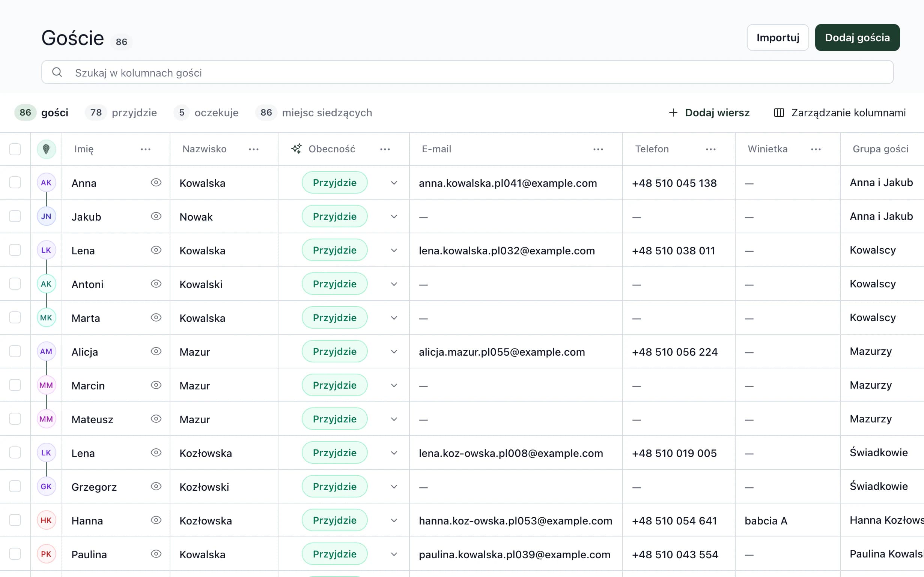Filter by the 78 przyjdzie tab
924x577 pixels.
pyautogui.click(x=121, y=113)
